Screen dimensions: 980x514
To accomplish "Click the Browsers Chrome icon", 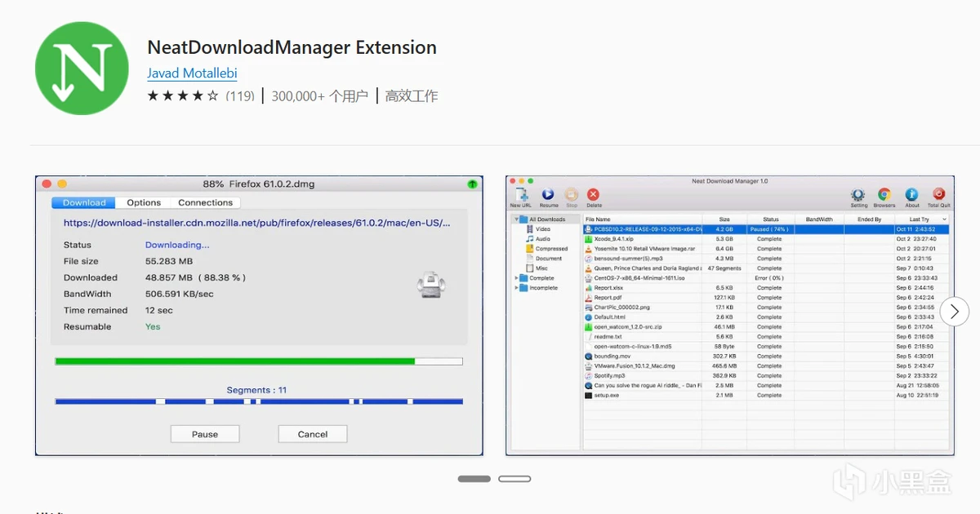I will coord(884,195).
